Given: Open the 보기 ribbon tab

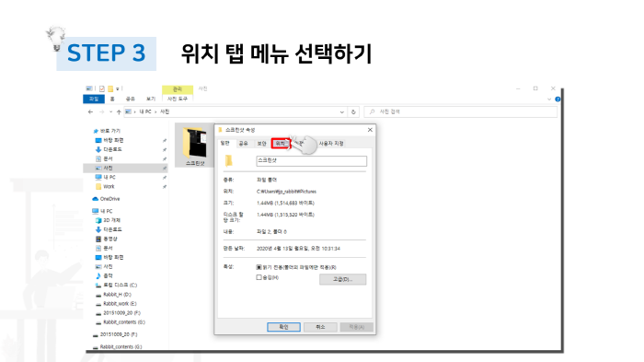Looking at the screenshot, I should coord(151,99).
